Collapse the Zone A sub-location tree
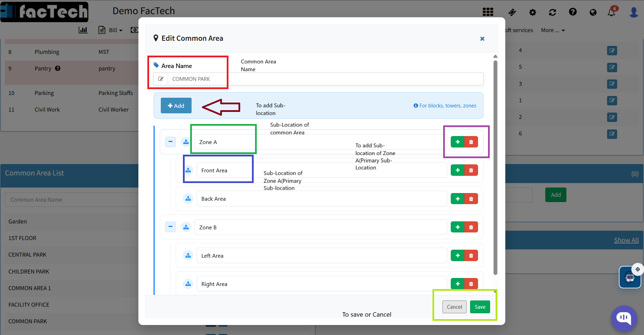 tap(170, 142)
